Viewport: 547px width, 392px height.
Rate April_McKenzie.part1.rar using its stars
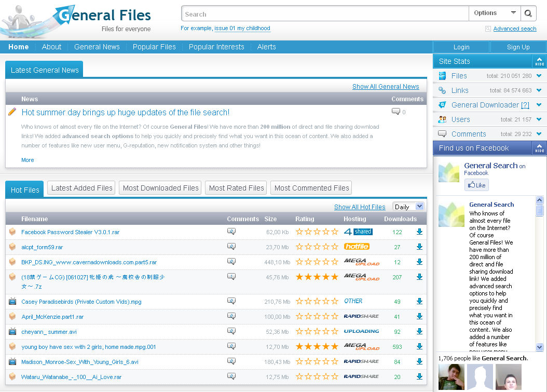(x=317, y=316)
